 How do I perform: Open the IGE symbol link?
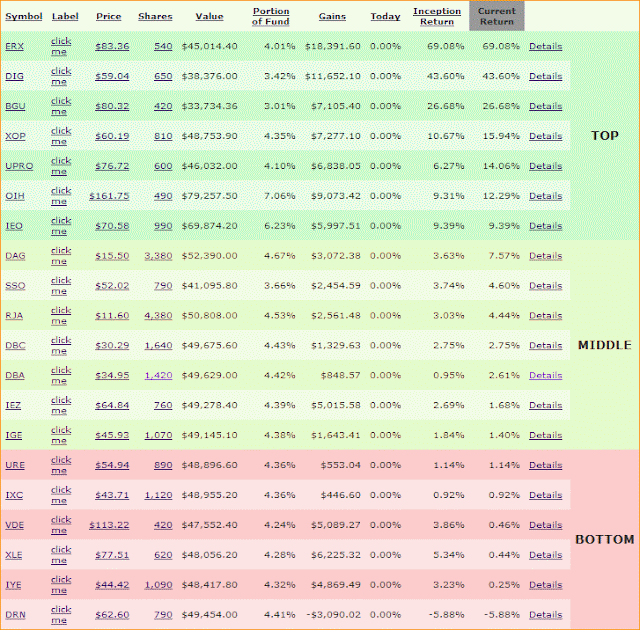(13, 435)
